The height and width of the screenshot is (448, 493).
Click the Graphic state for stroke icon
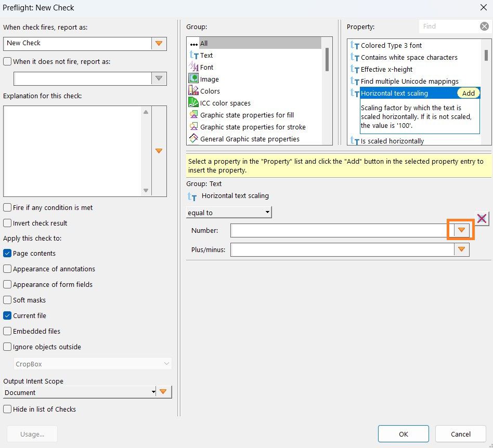[193, 127]
